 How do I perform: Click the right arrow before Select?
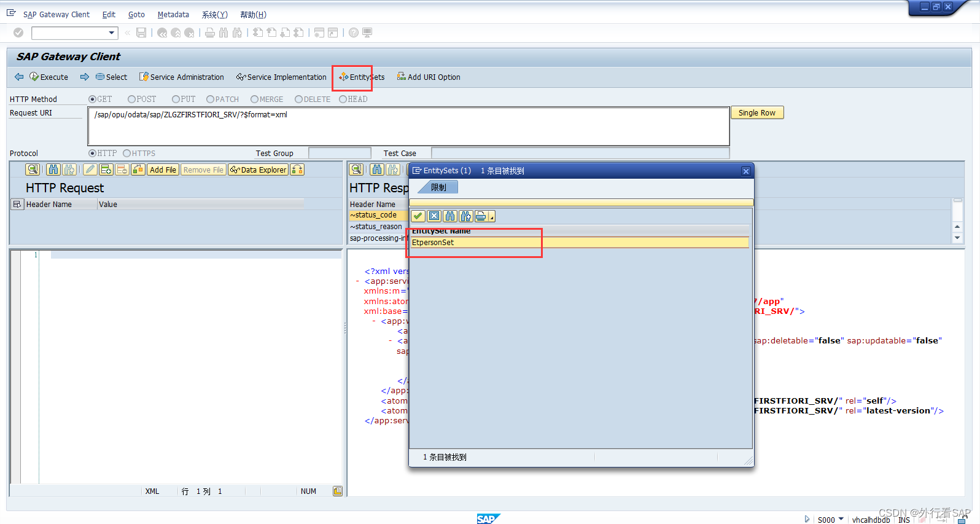click(85, 77)
